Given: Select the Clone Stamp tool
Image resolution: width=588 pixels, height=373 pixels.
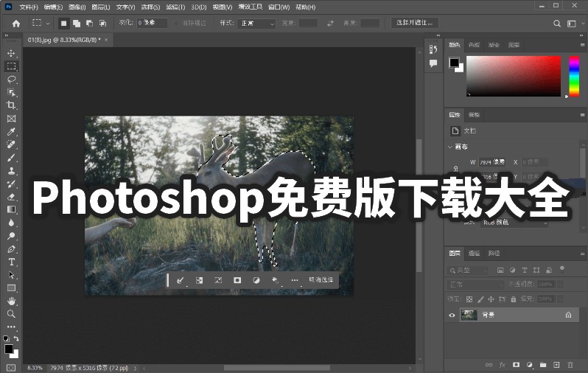Looking at the screenshot, I should tap(11, 171).
